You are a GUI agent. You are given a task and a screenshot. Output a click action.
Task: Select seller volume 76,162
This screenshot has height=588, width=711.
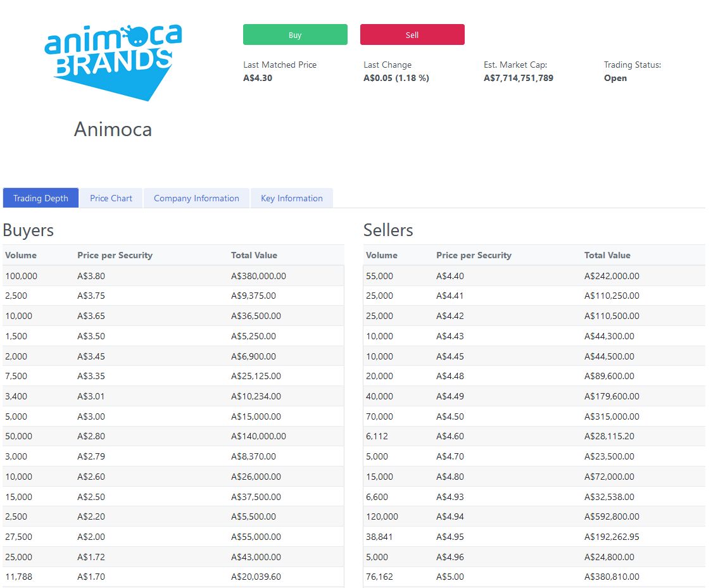click(379, 577)
